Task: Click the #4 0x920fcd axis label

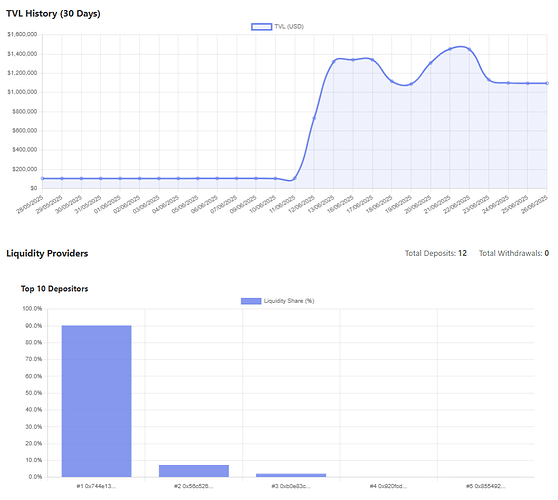Action: 388,486
